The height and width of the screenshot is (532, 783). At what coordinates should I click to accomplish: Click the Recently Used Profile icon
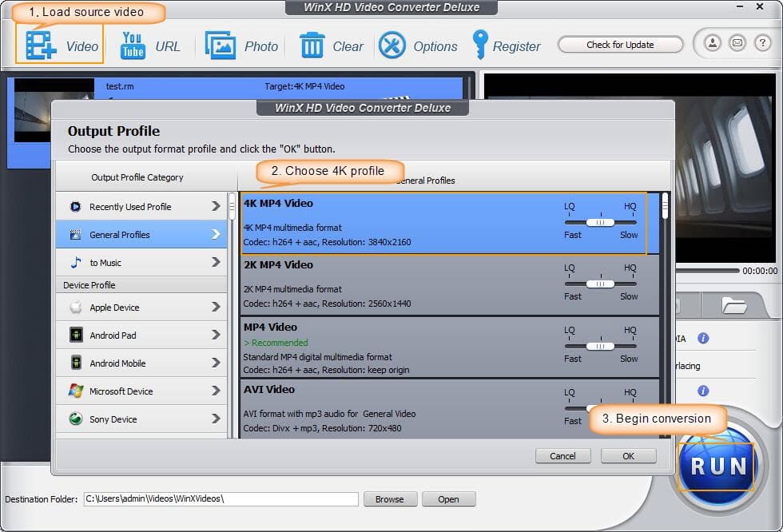(75, 207)
